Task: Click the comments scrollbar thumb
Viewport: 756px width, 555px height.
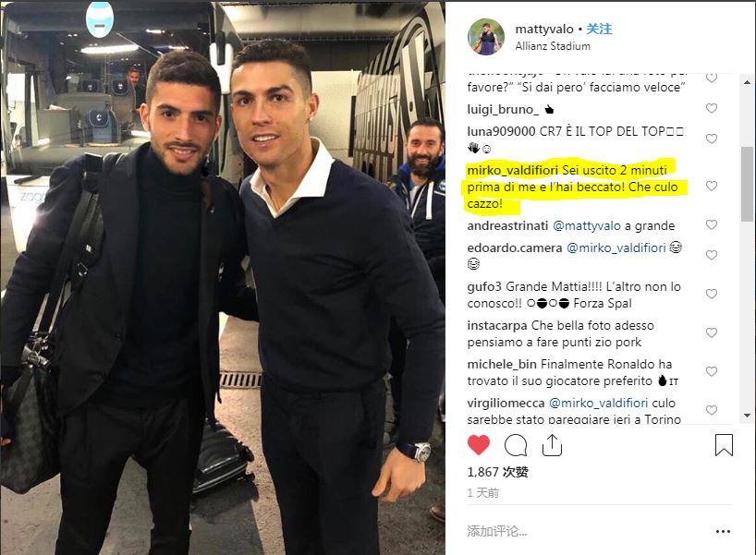Action: click(747, 184)
